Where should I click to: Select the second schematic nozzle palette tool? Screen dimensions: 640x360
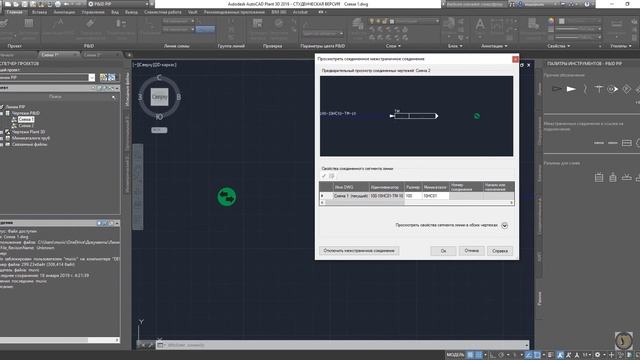tap(613, 177)
